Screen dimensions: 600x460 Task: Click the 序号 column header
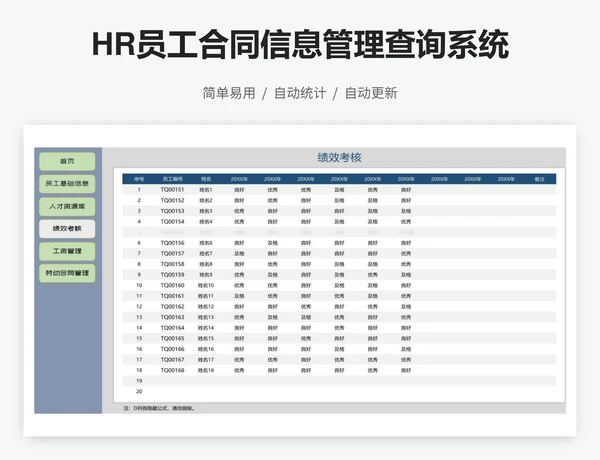(x=139, y=179)
